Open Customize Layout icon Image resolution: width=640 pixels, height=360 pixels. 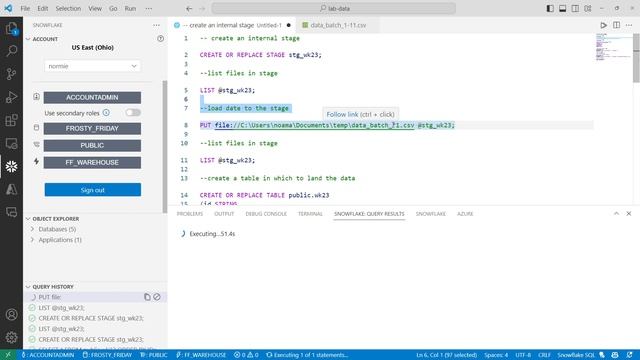tap(588, 8)
